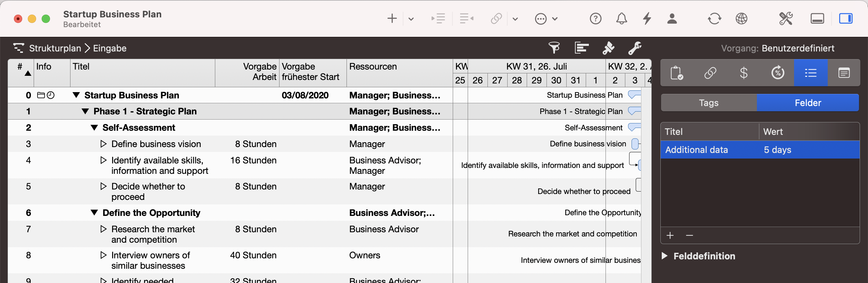Expand the Define business vision task
Viewport: 868px width, 283px height.
[x=103, y=144]
